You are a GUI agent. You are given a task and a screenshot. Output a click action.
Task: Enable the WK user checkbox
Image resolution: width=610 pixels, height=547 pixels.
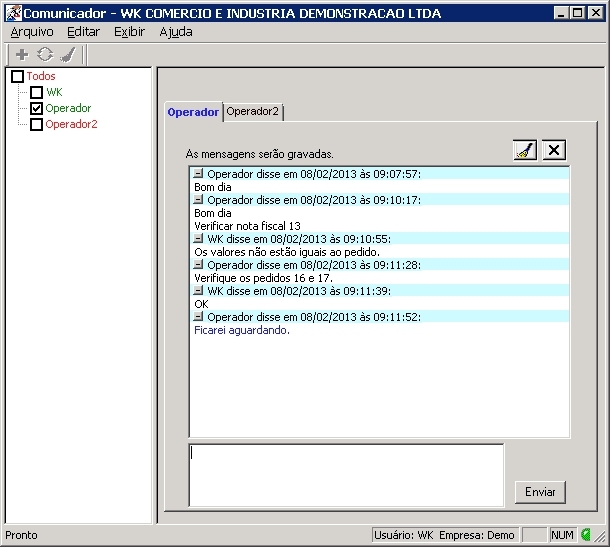coord(37,93)
